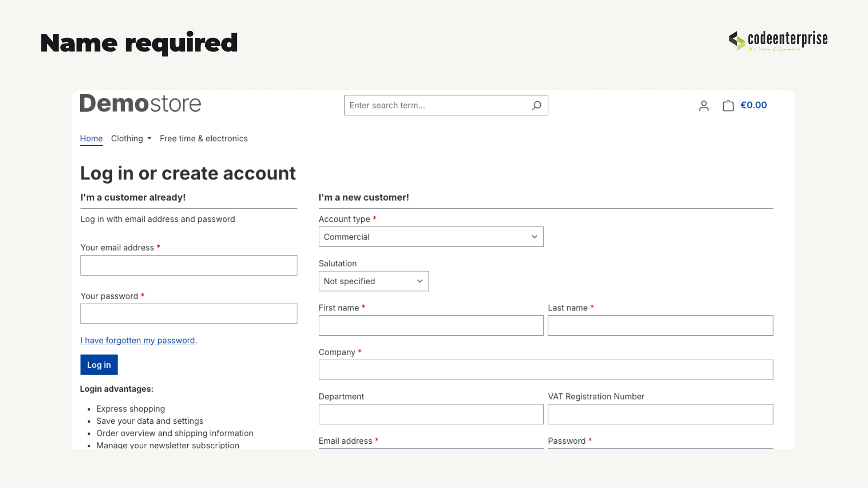Click the 'Log in or create account' heading
The image size is (868, 488).
pos(188,174)
